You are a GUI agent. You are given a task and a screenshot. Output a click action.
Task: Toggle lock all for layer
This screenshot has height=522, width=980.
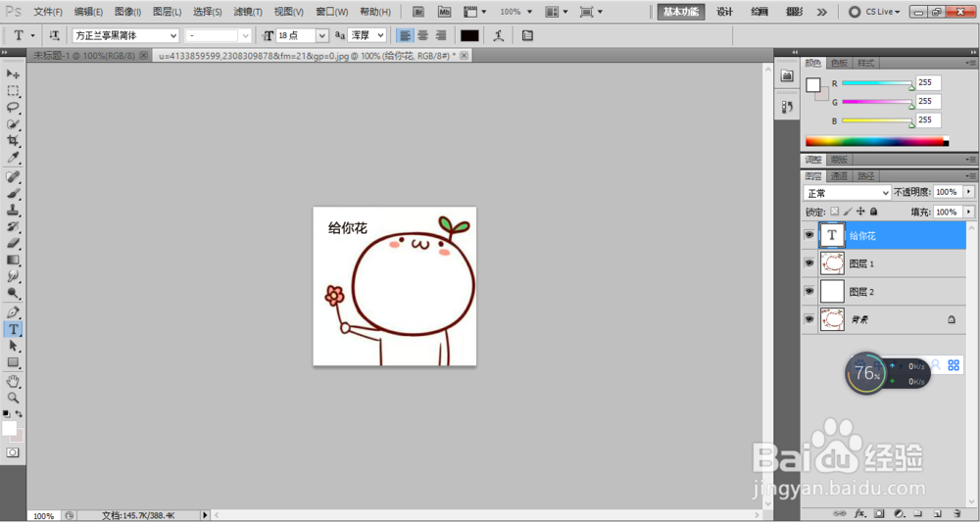pyautogui.click(x=874, y=212)
